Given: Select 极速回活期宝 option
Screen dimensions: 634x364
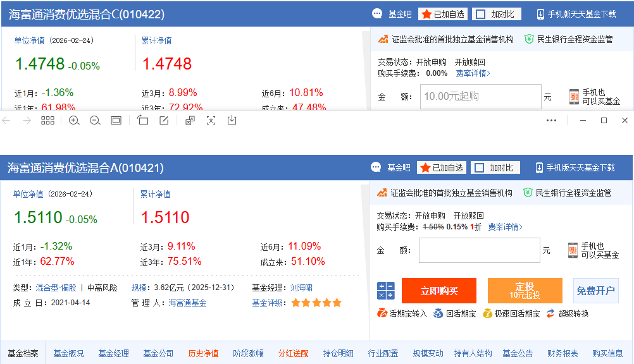Looking at the screenshot, I should click(511, 313).
